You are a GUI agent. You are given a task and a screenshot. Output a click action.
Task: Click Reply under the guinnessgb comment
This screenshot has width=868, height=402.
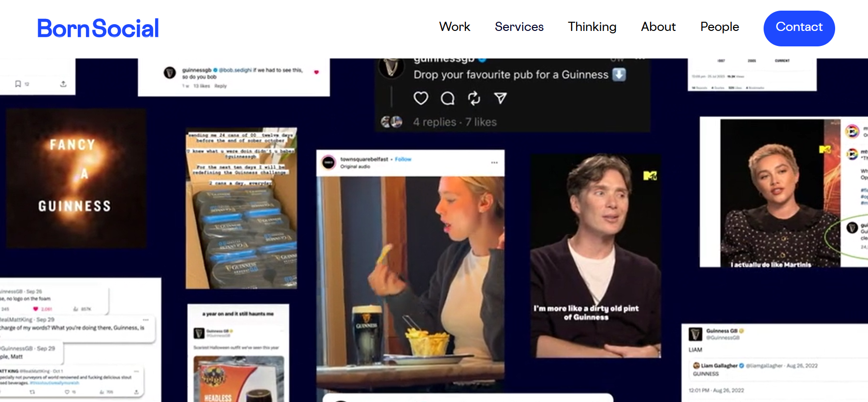[x=220, y=86]
